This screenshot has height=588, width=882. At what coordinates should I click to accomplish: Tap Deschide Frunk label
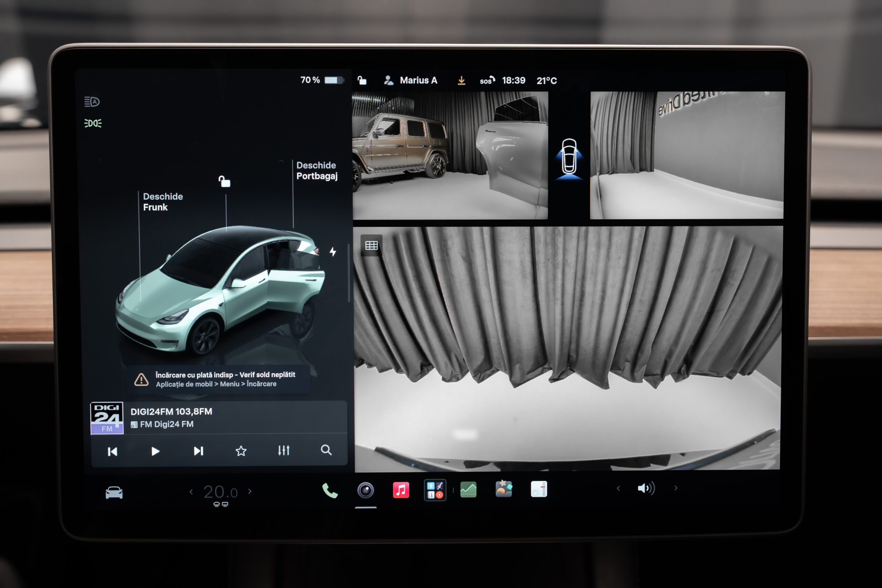(x=163, y=202)
